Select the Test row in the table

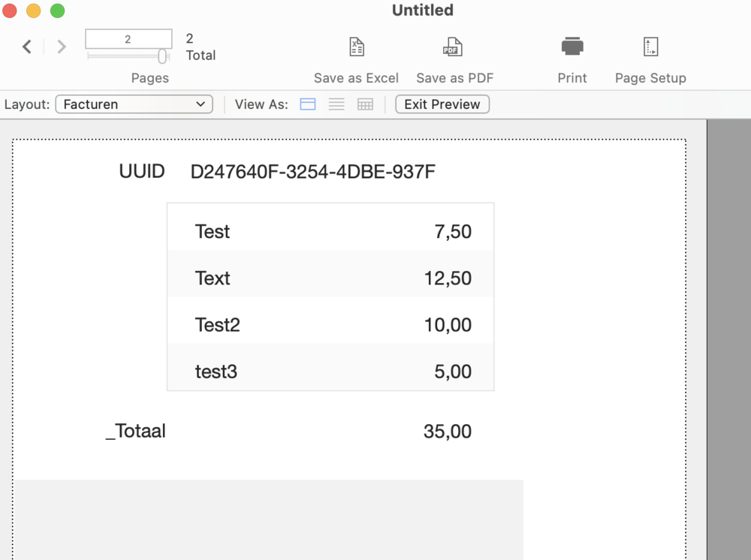point(213,232)
